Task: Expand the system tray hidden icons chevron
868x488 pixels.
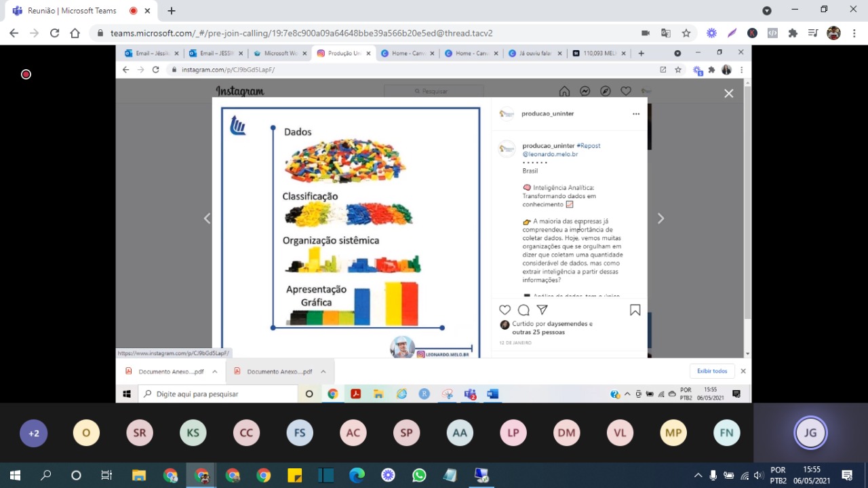Action: click(698, 475)
